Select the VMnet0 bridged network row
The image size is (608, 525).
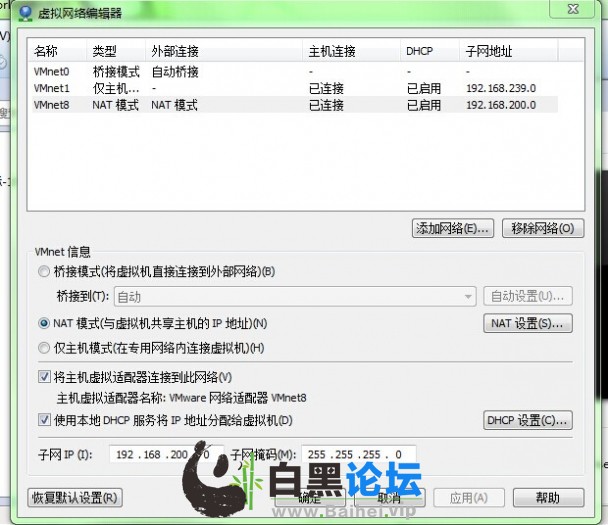(295, 71)
